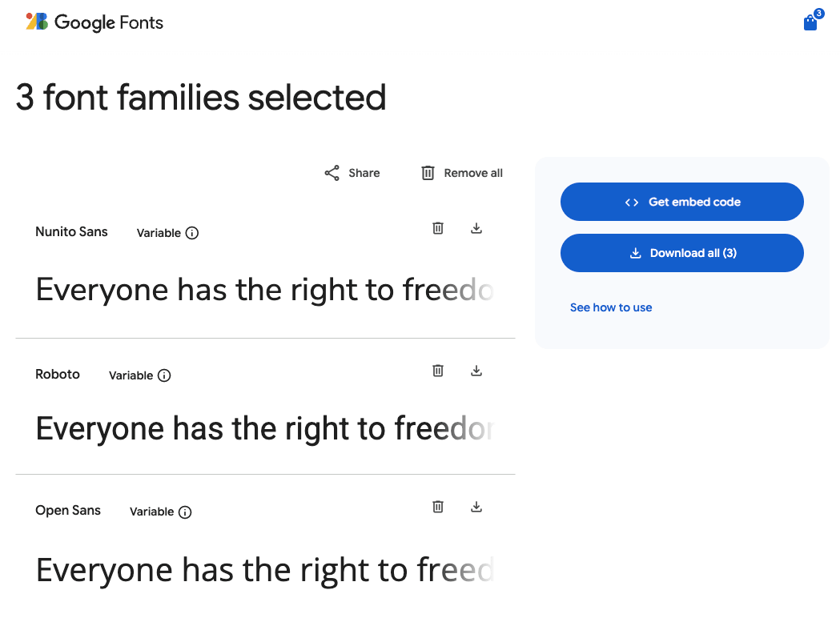Click the Google Fonts logo
Image resolution: width=840 pixels, height=618 pixels.
coord(94,22)
